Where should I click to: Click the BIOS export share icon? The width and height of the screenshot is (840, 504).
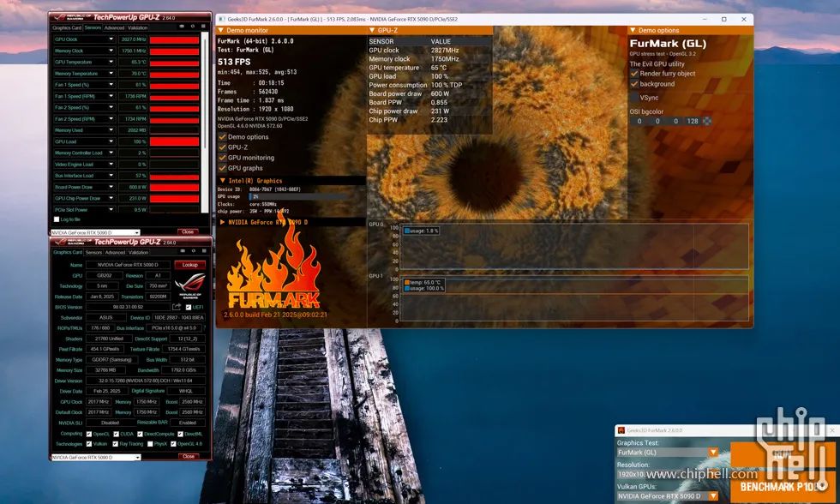coord(177,307)
